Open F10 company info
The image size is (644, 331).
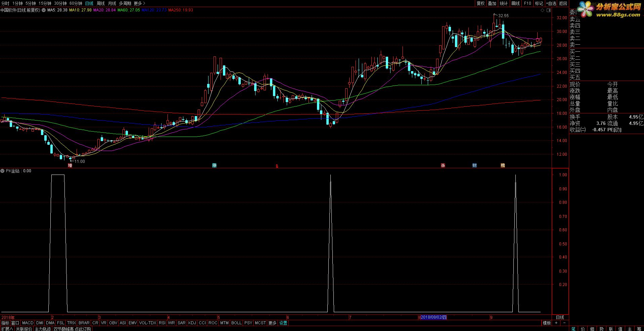[527, 3]
